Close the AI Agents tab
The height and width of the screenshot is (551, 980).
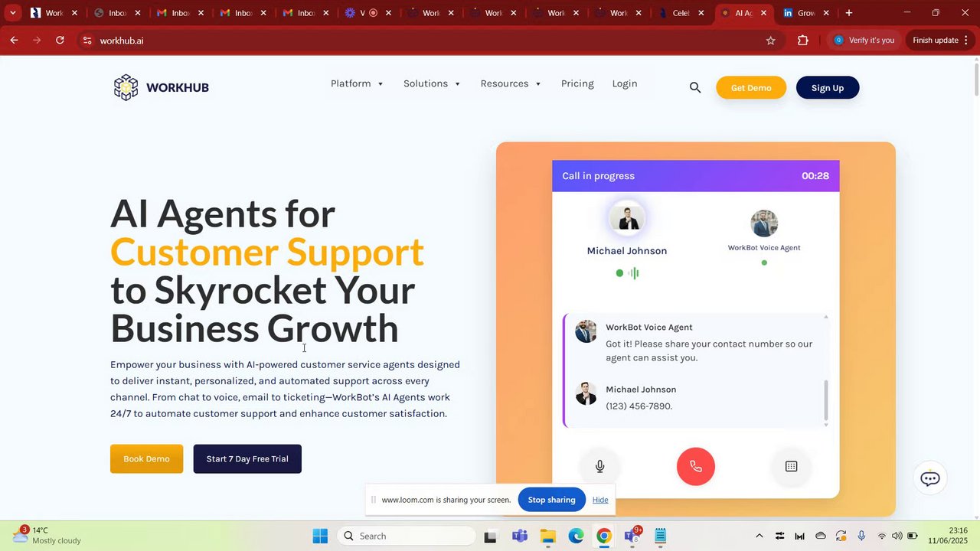(x=763, y=13)
